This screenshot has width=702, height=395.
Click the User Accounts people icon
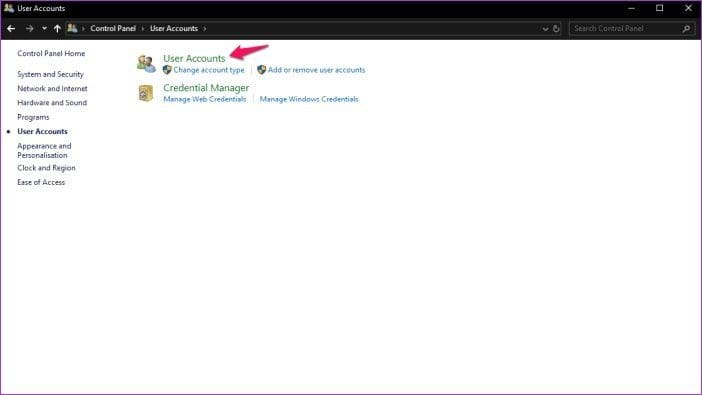[x=146, y=64]
